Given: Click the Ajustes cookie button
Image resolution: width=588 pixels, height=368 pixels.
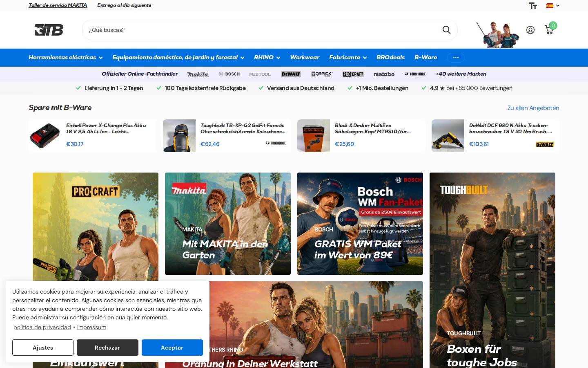Looking at the screenshot, I should pos(43,348).
